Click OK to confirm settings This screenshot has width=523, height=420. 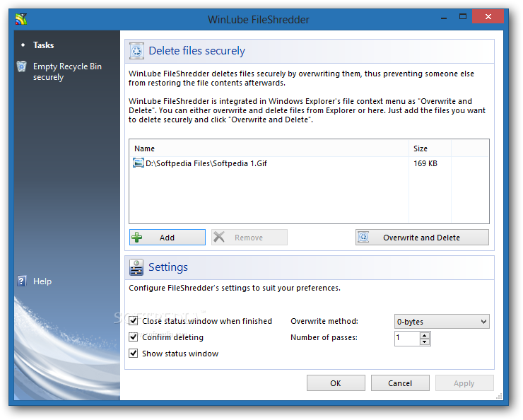click(x=336, y=383)
